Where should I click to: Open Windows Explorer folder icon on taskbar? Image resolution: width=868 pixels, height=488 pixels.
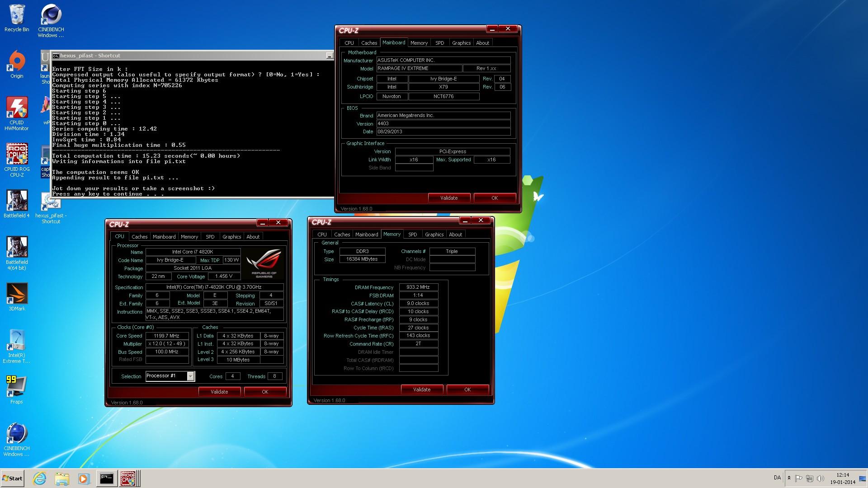click(x=62, y=479)
